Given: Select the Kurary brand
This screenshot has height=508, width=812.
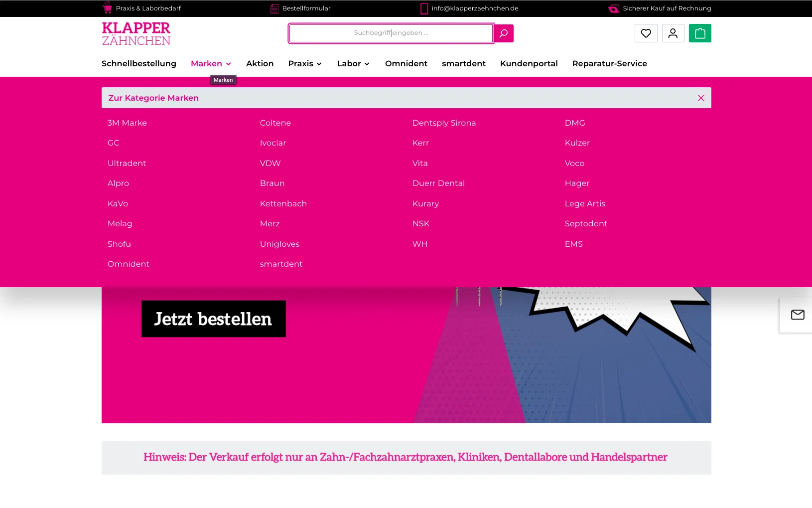Looking at the screenshot, I should pos(425,203).
